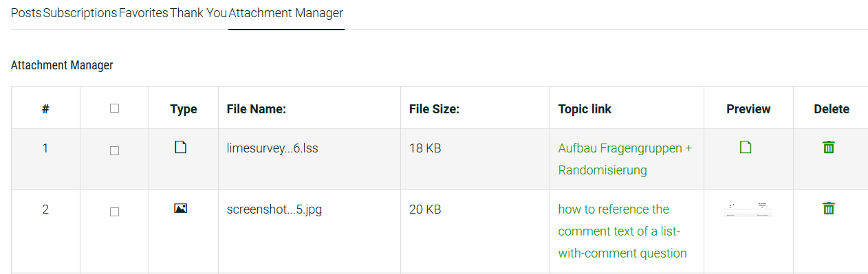Screen dimensions: 868x274
Task: Open the screenshot preview thumbnail
Action: tap(748, 209)
